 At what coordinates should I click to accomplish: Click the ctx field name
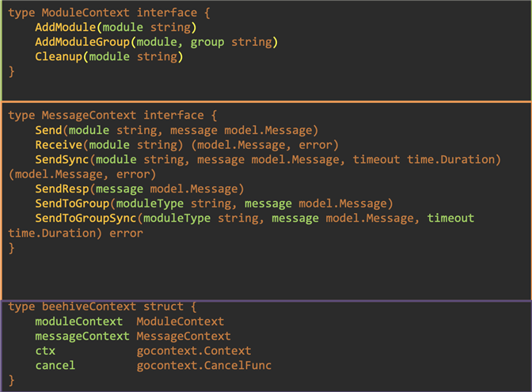click(x=45, y=351)
